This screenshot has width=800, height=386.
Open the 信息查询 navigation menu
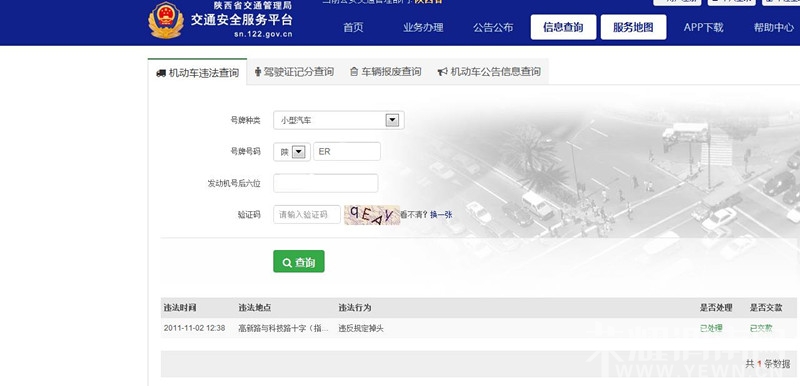563,27
